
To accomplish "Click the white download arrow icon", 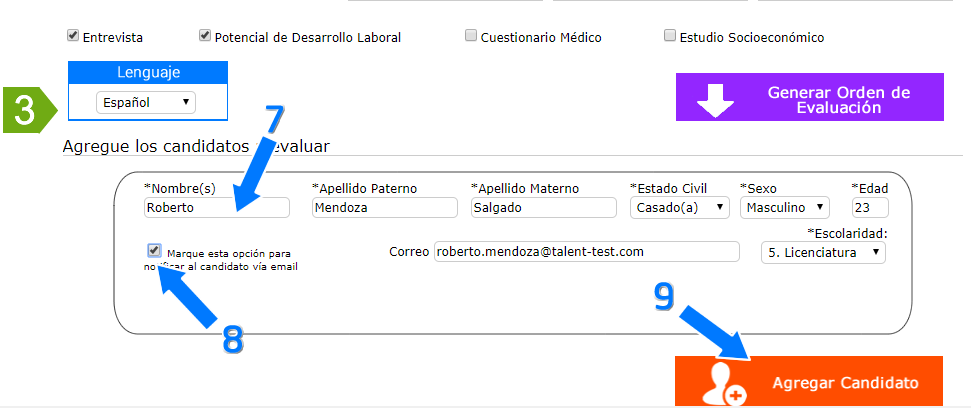I will click(716, 100).
